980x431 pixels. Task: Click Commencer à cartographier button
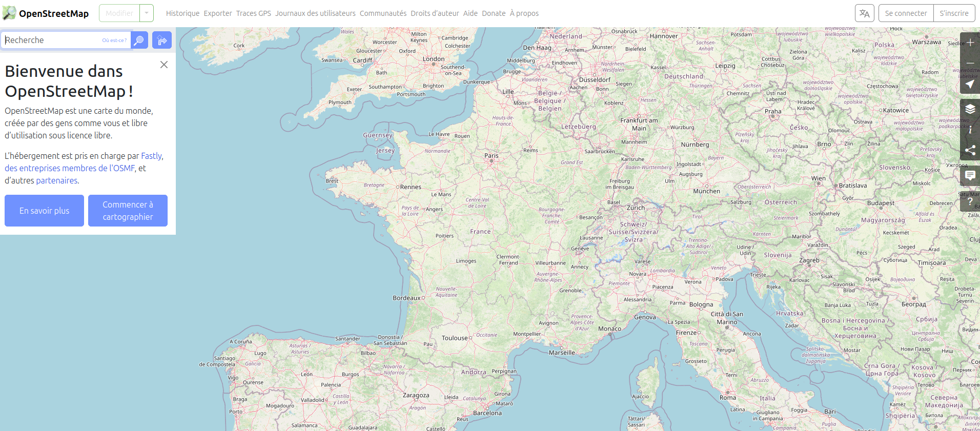pos(128,211)
